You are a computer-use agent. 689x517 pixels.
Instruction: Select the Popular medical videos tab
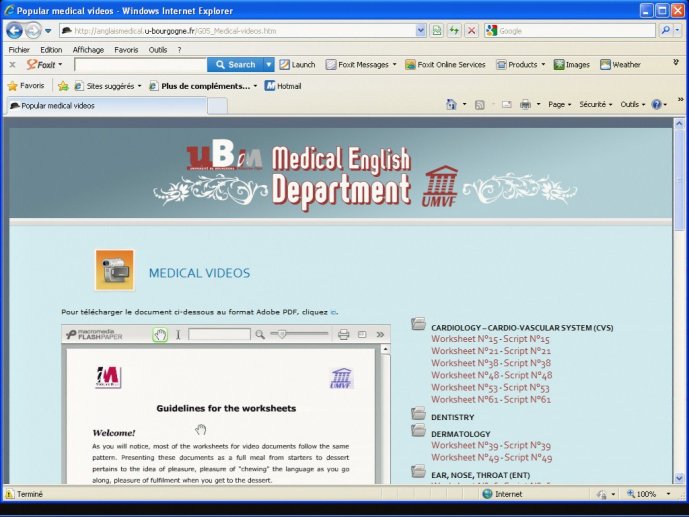tap(107, 105)
